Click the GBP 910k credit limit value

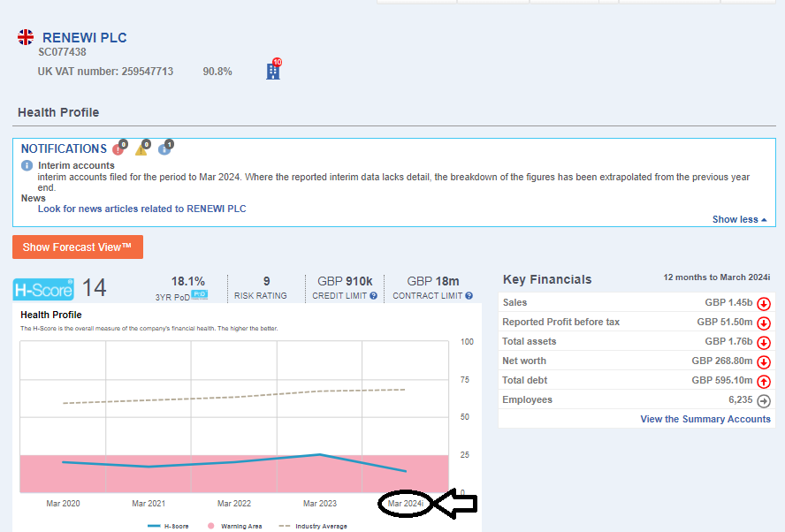(x=345, y=281)
